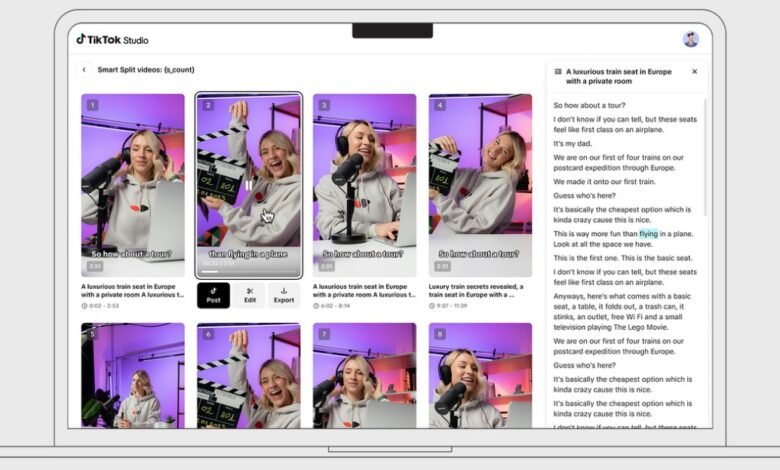This screenshot has width=780, height=470.
Task: Click transcript line 'We made it onto our first train.'
Action: [604, 182]
